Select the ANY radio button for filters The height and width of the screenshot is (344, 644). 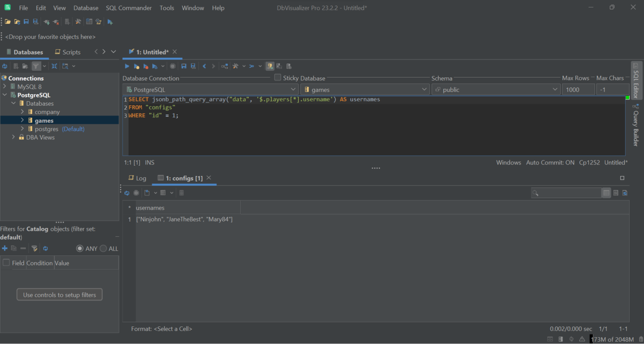click(x=80, y=248)
